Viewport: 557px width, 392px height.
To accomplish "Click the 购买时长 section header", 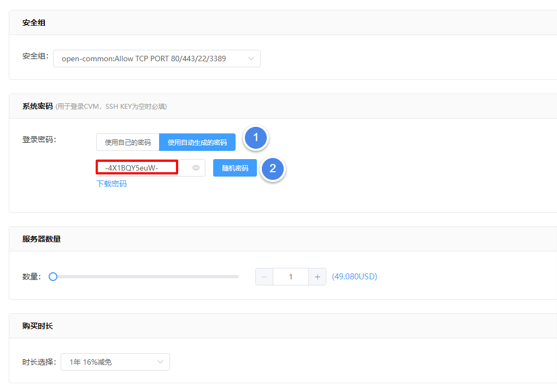I will tap(38, 326).
